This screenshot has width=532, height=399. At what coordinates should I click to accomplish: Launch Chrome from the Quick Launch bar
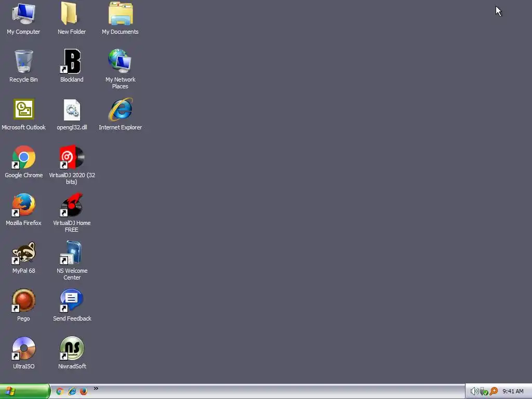(60, 392)
